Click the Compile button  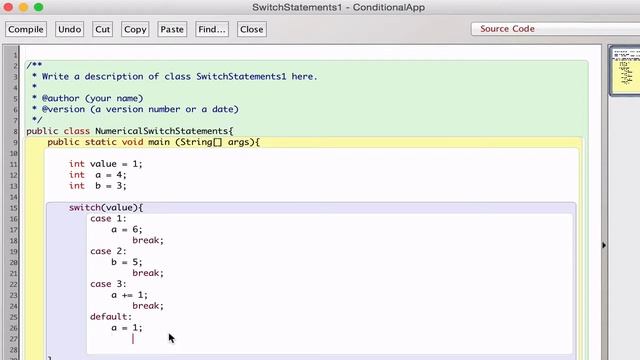(x=26, y=29)
